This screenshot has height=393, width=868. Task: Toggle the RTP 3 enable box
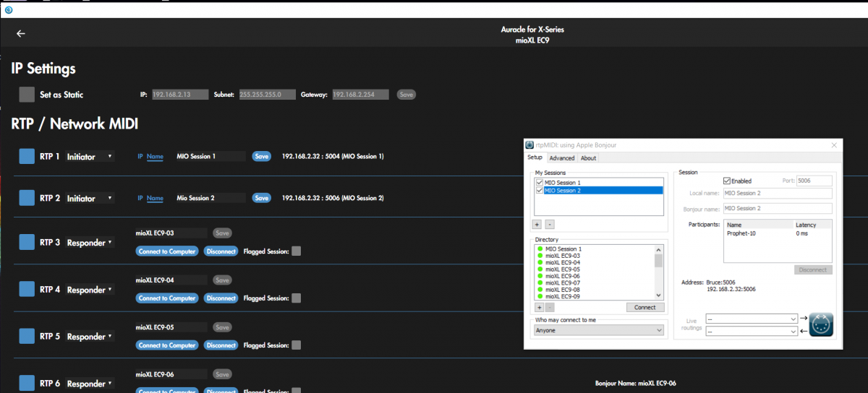pos(27,242)
